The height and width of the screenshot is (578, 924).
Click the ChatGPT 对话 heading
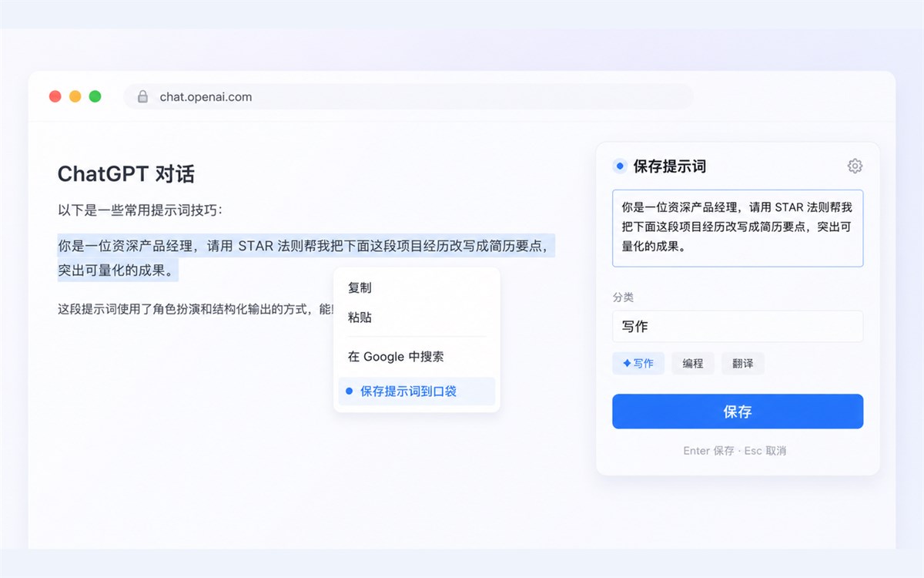[126, 174]
